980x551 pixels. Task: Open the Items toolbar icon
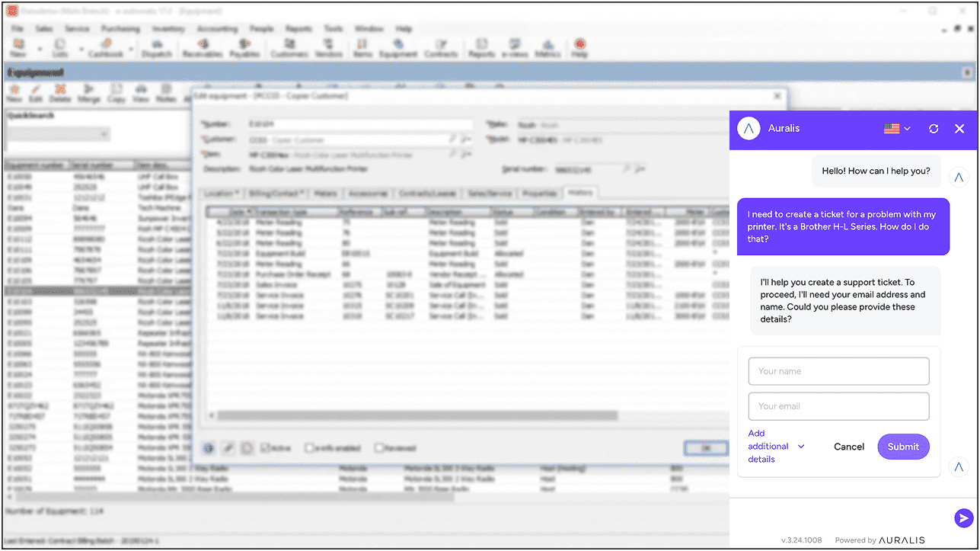(362, 48)
